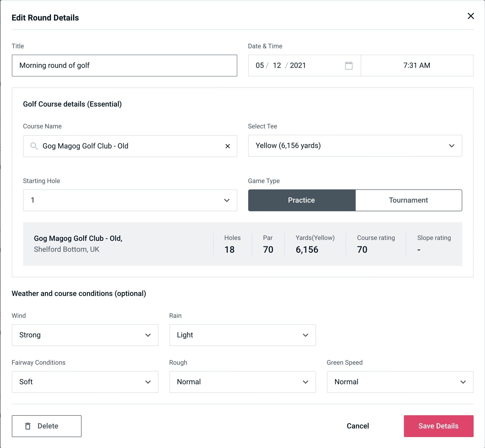Click the calendar icon for date picker
The height and width of the screenshot is (448, 485).
(349, 66)
